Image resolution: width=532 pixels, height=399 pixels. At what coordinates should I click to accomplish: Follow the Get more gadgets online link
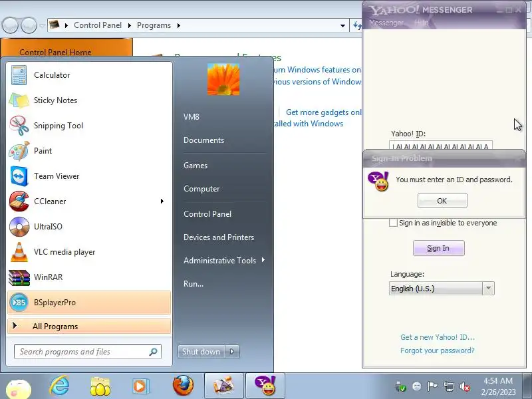coord(324,112)
